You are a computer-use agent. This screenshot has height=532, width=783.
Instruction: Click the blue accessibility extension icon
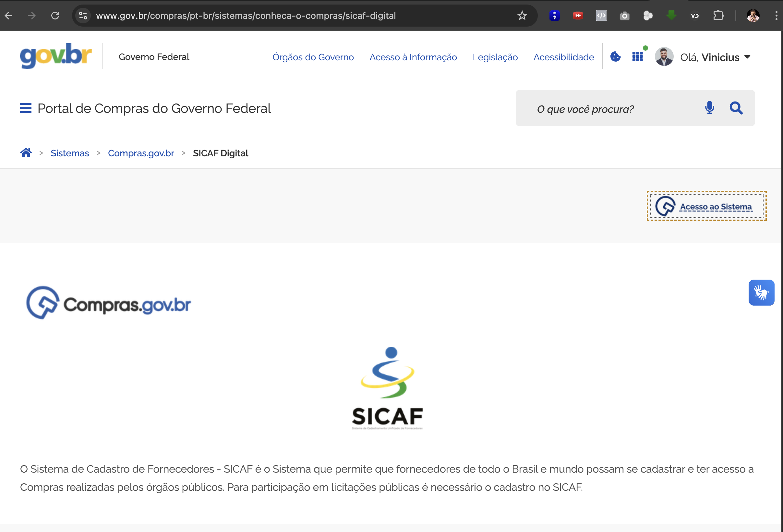point(555,16)
